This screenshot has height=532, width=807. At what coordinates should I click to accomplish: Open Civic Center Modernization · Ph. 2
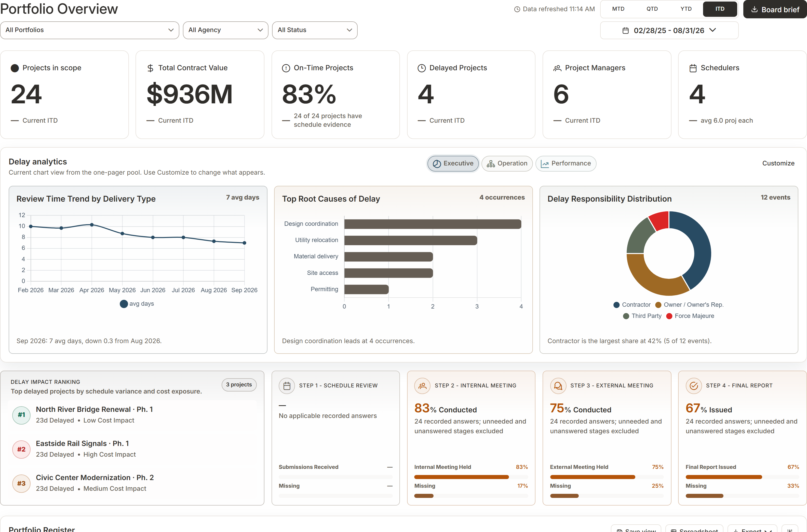95,478
